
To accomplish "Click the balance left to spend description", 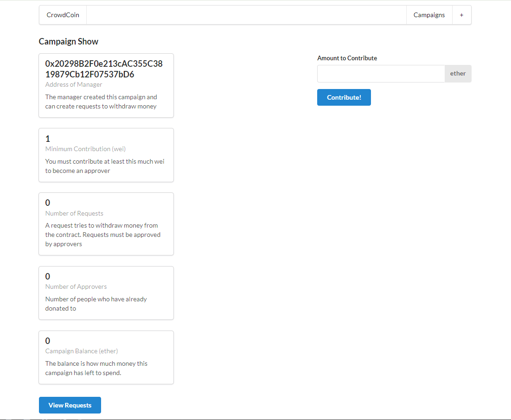I will click(x=96, y=368).
